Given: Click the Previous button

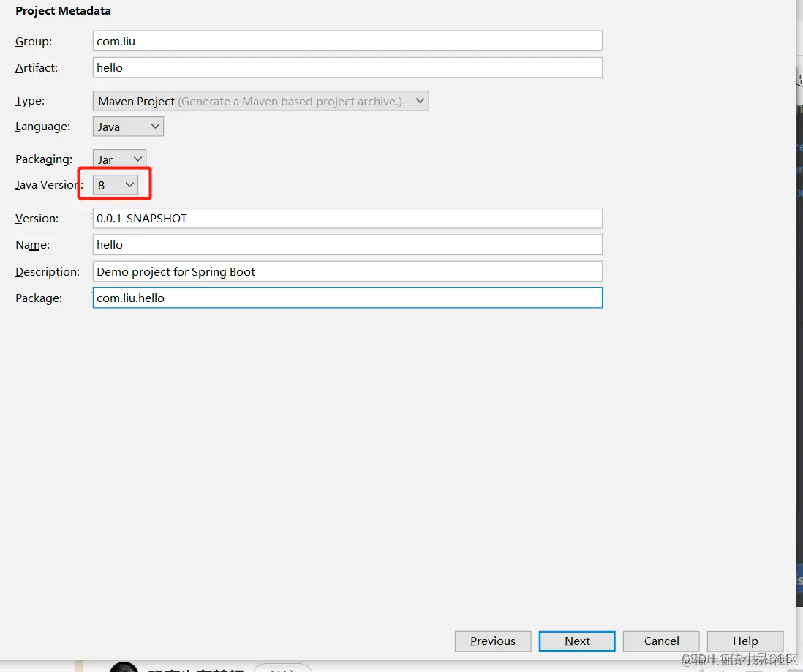Looking at the screenshot, I should (x=493, y=641).
